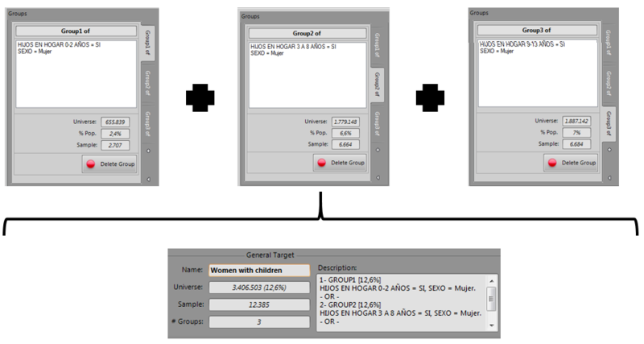Click the small dot tab in Group3 panel
This screenshot has height=344, width=644.
[x=609, y=149]
